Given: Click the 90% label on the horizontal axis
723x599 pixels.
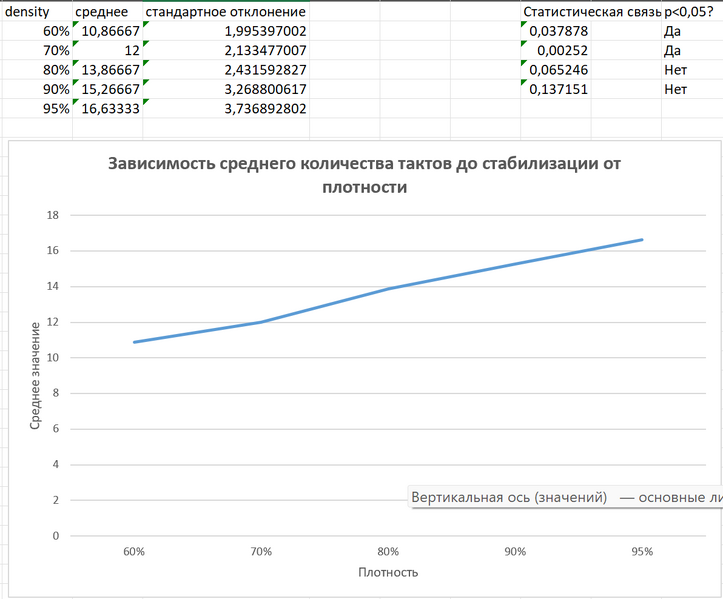Looking at the screenshot, I should pyautogui.click(x=515, y=551).
